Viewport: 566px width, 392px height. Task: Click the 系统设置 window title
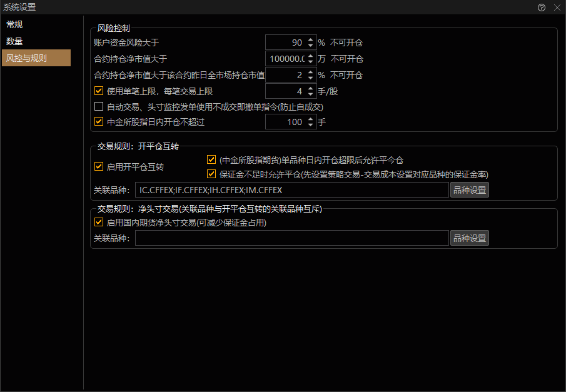click(x=19, y=7)
